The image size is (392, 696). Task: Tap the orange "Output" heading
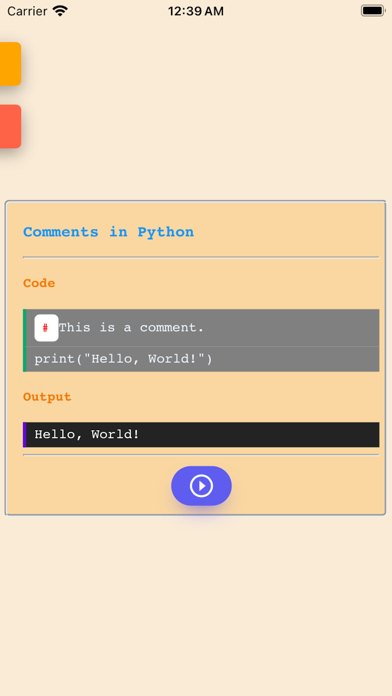[47, 397]
